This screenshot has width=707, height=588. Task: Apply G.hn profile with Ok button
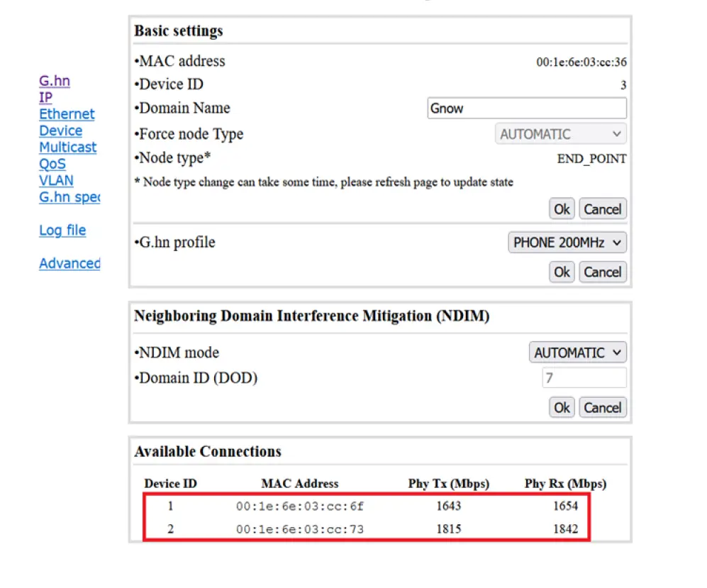pyautogui.click(x=562, y=272)
